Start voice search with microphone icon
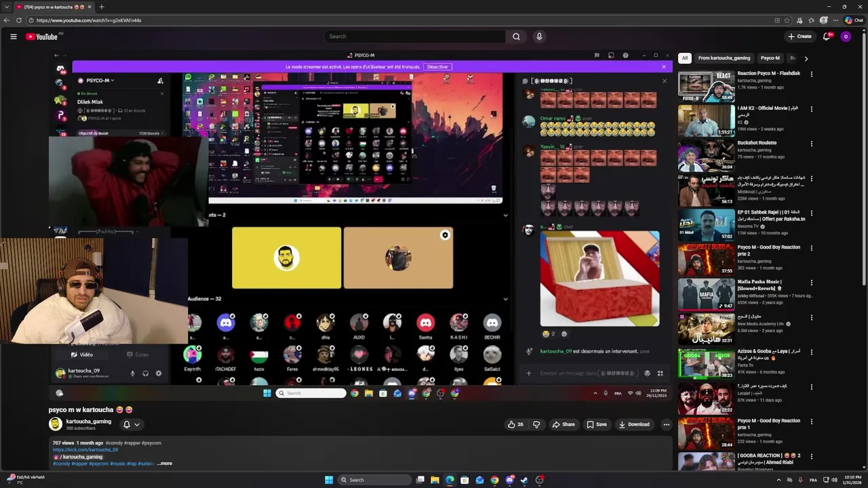The height and width of the screenshot is (488, 868). click(x=539, y=37)
